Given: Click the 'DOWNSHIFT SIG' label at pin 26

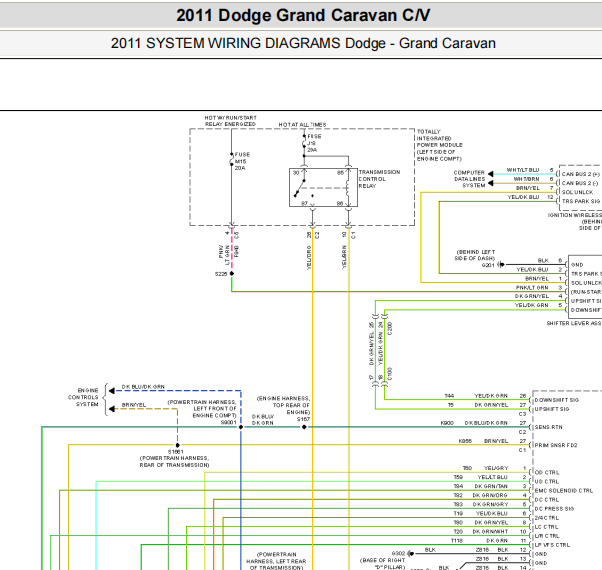Looking at the screenshot, I should 556,400.
